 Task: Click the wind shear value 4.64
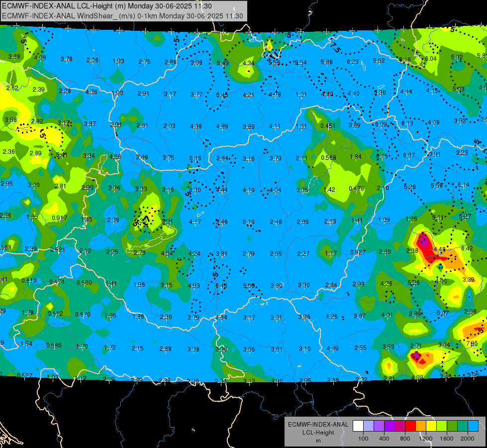click(x=221, y=318)
